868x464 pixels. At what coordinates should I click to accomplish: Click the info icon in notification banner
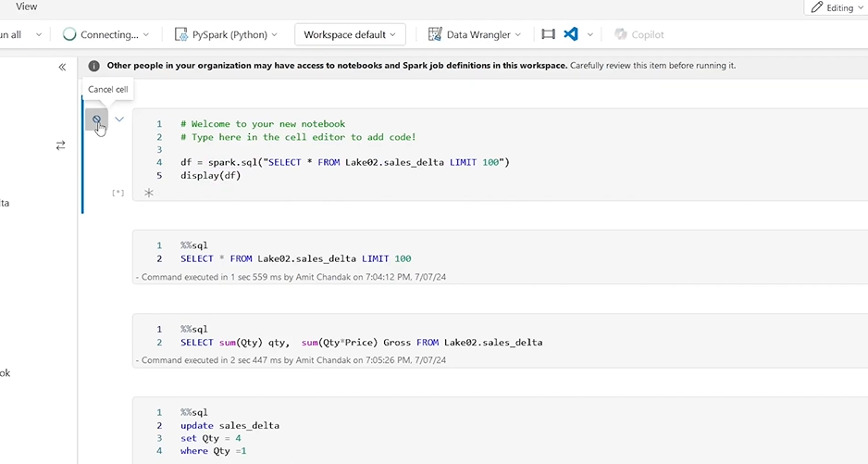point(94,66)
